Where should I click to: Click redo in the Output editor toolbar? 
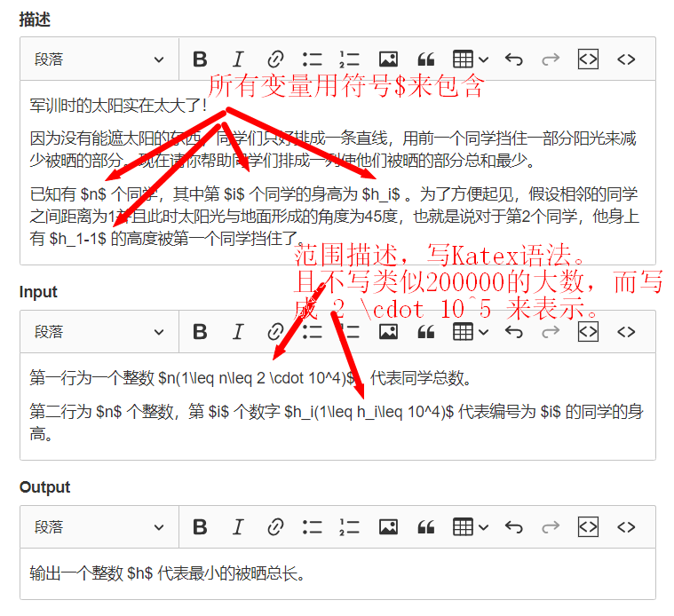pos(551,527)
